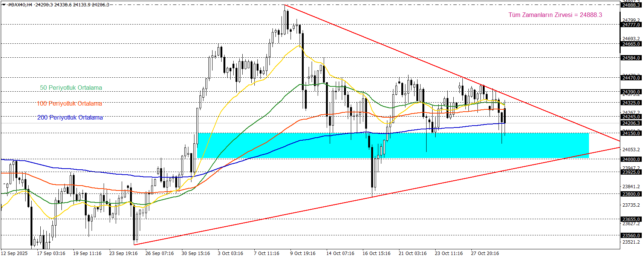Click the 23925.0 price level tag

click(x=631, y=172)
